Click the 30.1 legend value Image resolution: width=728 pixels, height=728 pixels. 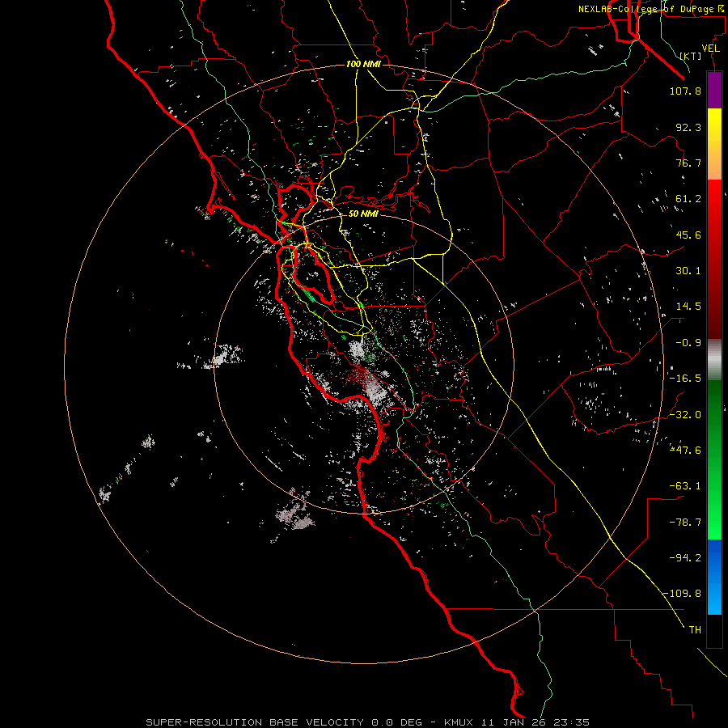(688, 271)
